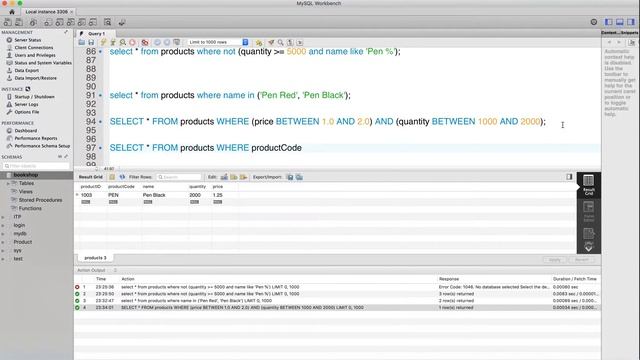640x360 pixels.
Task: Toggle the bottom output panel visibility
Action: click(x=620, y=22)
